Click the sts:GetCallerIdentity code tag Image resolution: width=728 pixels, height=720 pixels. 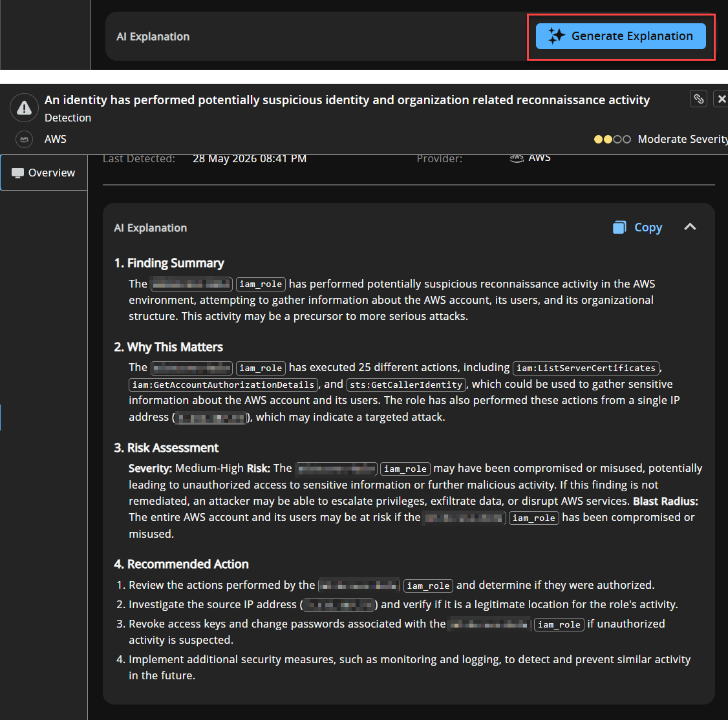pyautogui.click(x=406, y=385)
